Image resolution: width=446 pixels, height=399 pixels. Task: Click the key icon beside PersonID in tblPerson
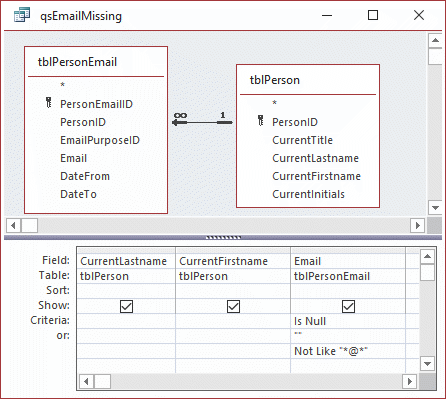(x=261, y=121)
